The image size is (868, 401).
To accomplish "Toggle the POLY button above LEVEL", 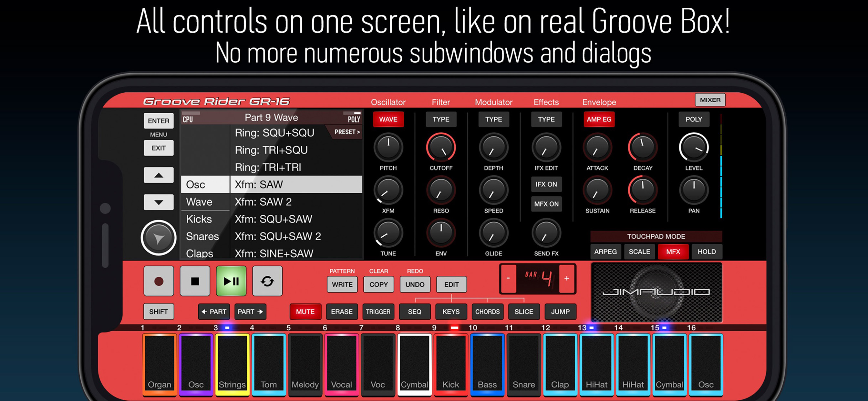I will (694, 119).
